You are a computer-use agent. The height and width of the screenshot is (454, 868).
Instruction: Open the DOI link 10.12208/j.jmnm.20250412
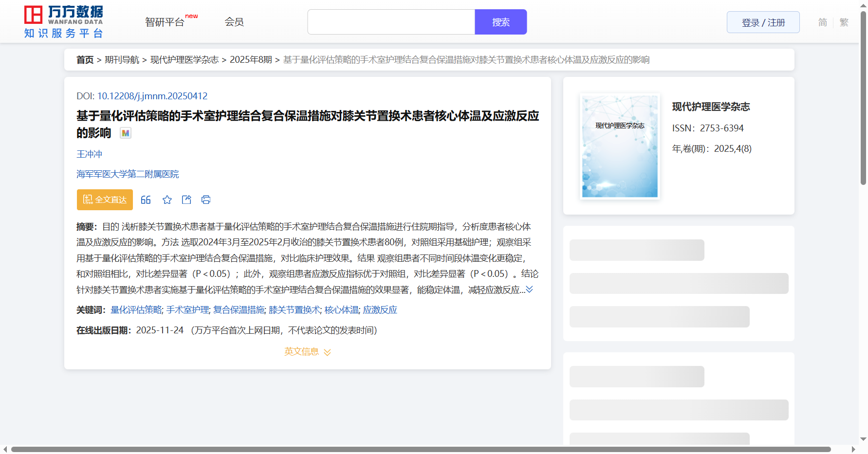coord(152,96)
